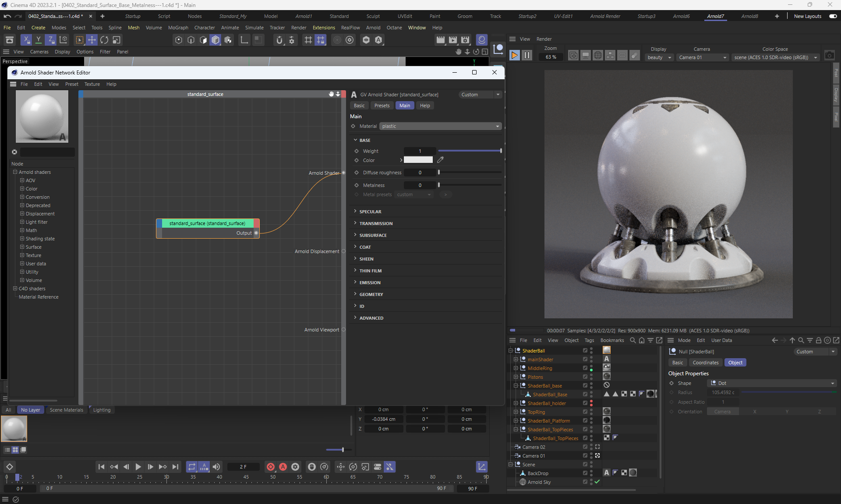Click the Base Color white swatch
The image size is (841, 504).
tap(418, 160)
